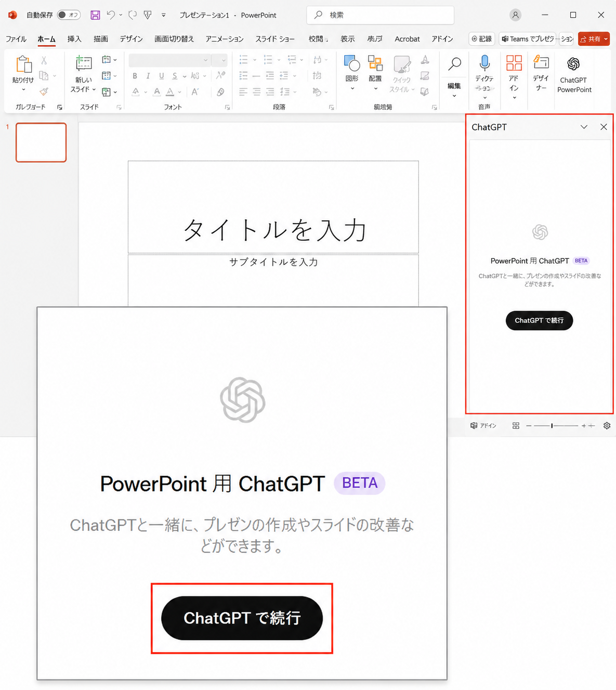
Task: Click the ディクテーション microphone icon
Action: pyautogui.click(x=484, y=63)
